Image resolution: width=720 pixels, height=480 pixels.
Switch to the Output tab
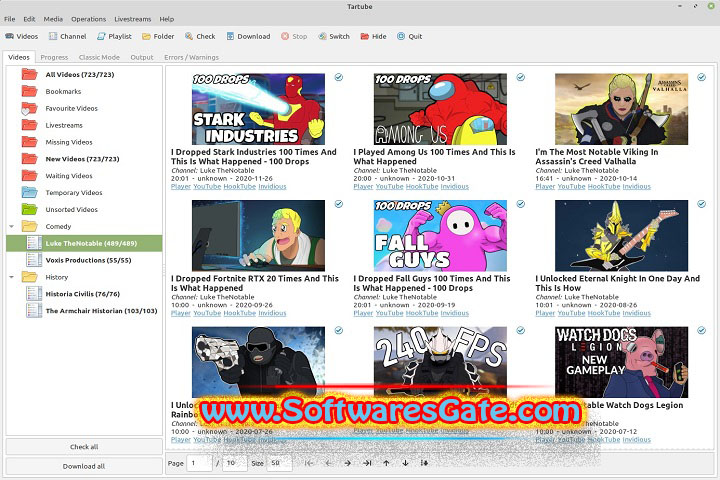pyautogui.click(x=142, y=57)
